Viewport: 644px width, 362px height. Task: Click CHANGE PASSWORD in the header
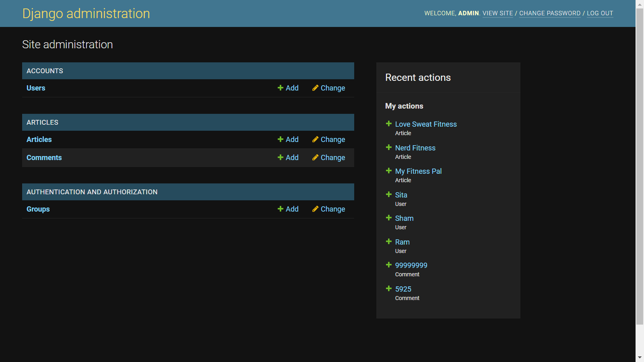(x=550, y=13)
